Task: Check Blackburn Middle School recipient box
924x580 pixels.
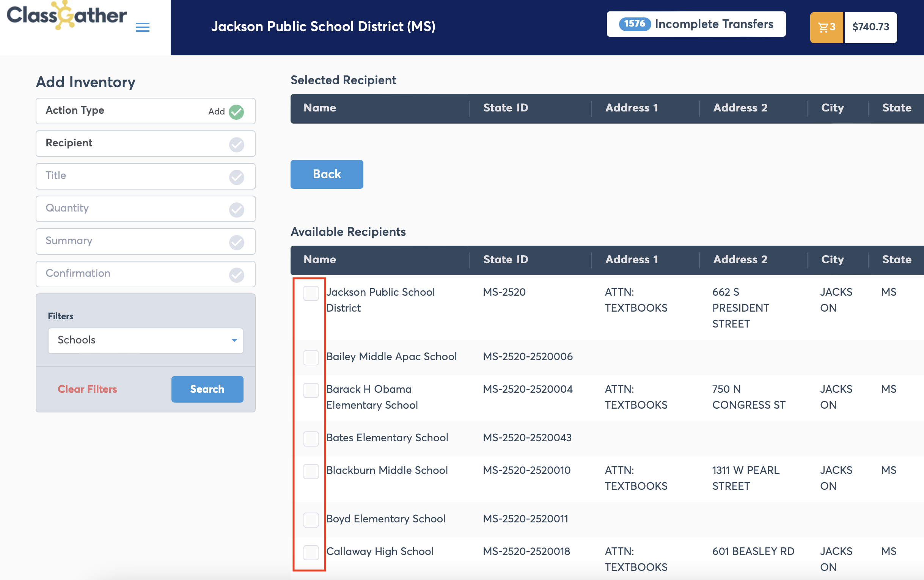Action: click(x=311, y=471)
